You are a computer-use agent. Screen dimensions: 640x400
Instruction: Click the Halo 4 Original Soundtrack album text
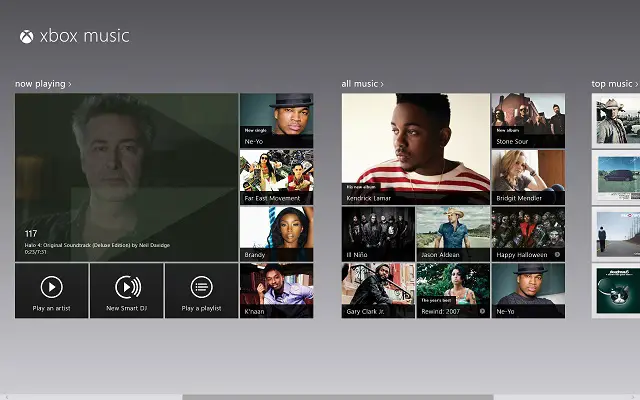(x=97, y=245)
